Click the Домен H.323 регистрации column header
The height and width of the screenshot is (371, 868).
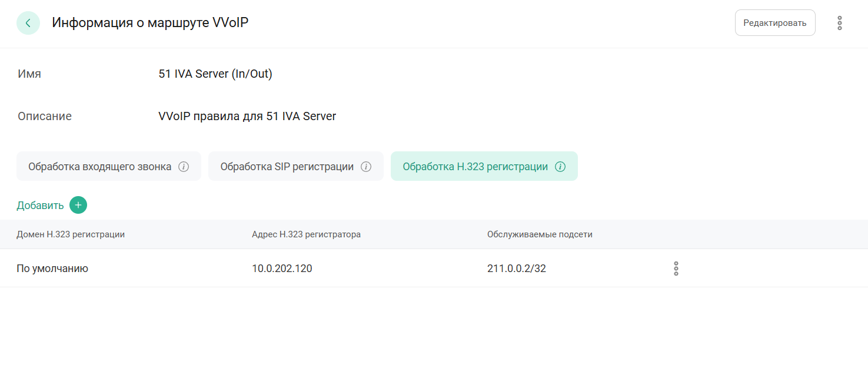click(71, 234)
